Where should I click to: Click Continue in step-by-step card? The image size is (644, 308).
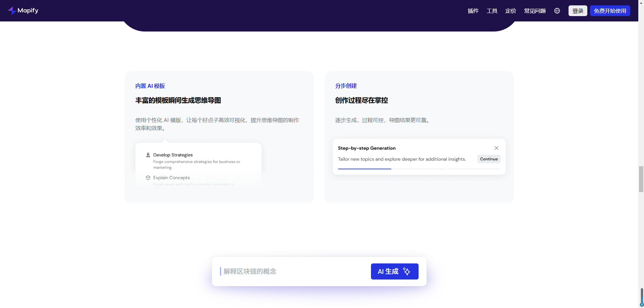coord(489,159)
